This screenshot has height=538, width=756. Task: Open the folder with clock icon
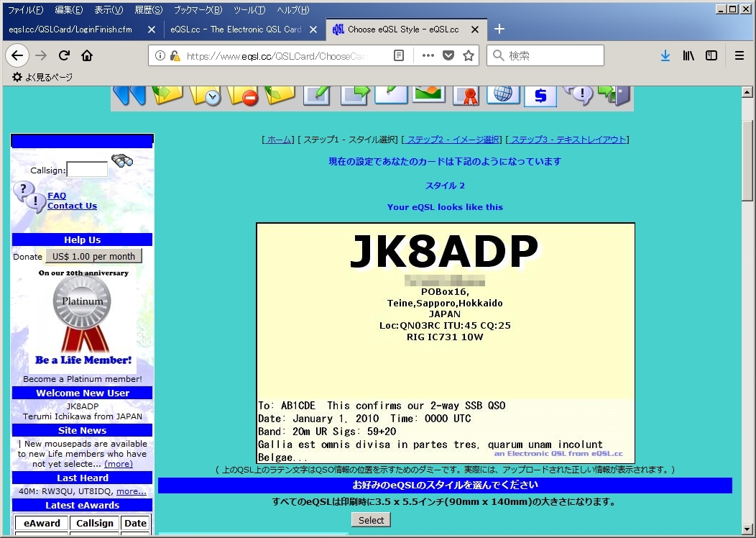[x=205, y=96]
